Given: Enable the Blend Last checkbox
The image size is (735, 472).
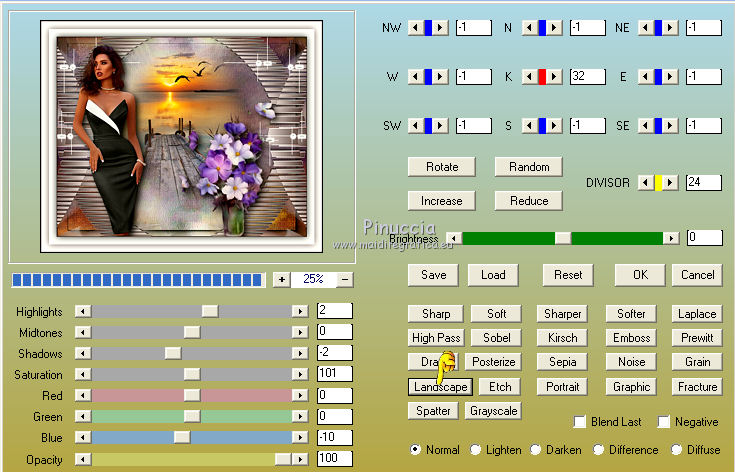Looking at the screenshot, I should tap(580, 422).
